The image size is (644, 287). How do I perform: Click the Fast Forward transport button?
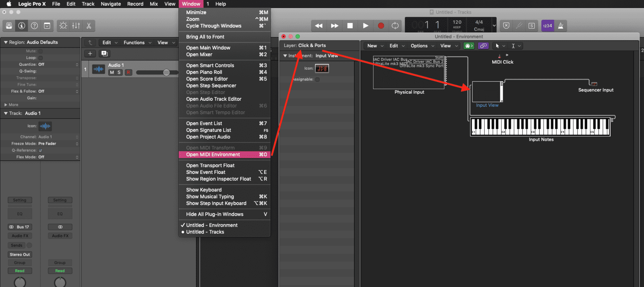click(334, 26)
